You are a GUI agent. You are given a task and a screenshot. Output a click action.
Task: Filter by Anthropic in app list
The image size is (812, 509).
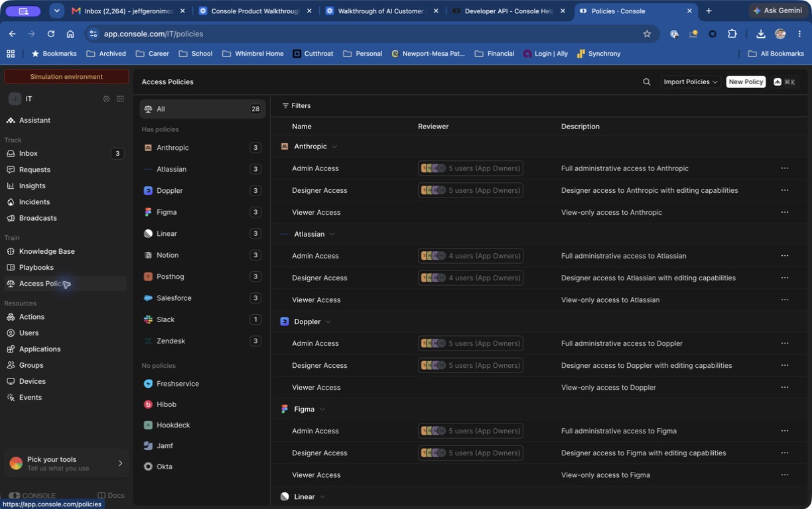click(202, 148)
